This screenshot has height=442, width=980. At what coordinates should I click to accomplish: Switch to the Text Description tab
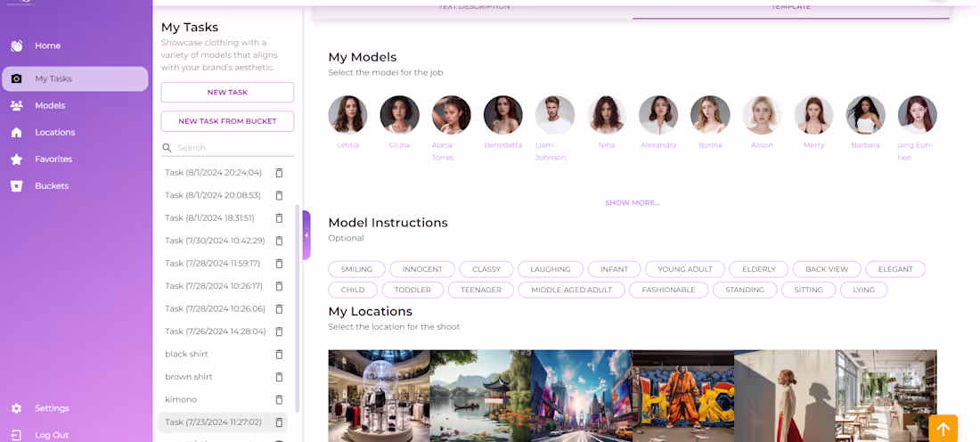tap(474, 7)
